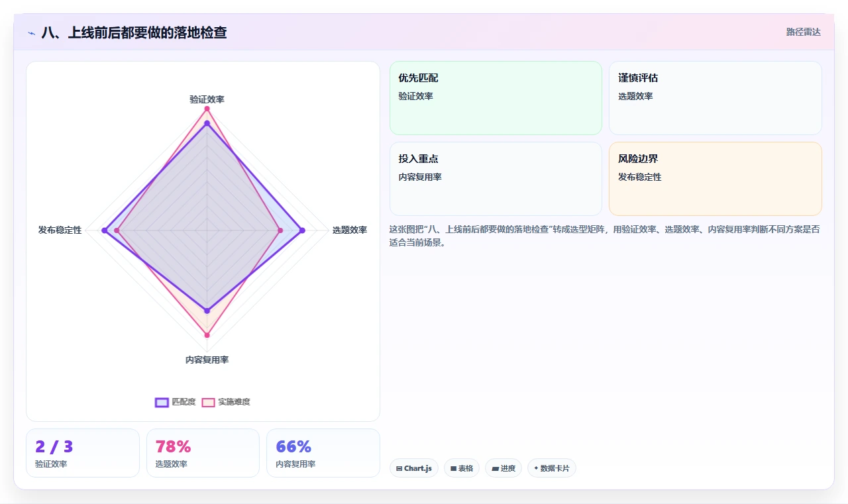Click the description paragraph starting with 这张图把

point(605,236)
